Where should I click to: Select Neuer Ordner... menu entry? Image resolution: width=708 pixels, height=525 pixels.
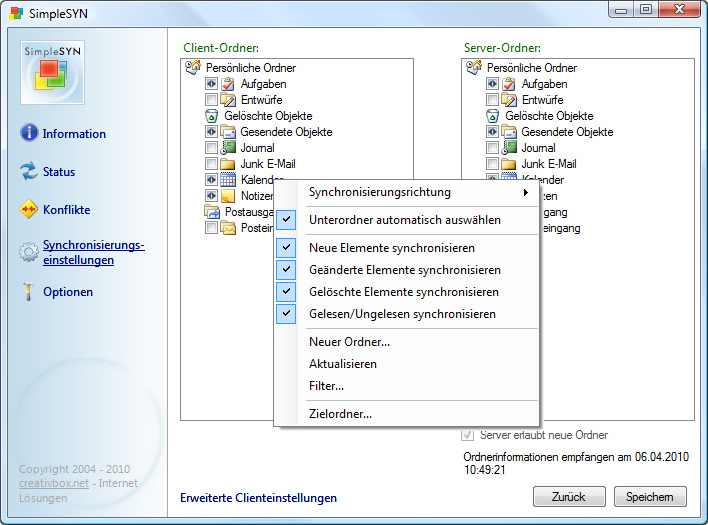(349, 342)
